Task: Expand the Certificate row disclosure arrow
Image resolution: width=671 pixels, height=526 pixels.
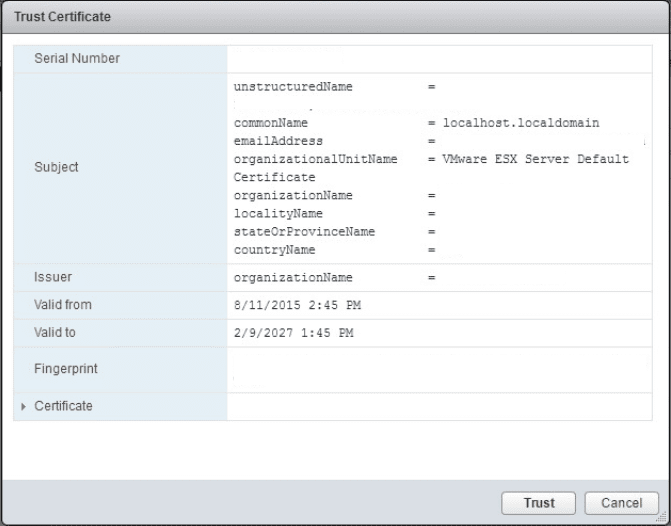Action: pyautogui.click(x=24, y=406)
